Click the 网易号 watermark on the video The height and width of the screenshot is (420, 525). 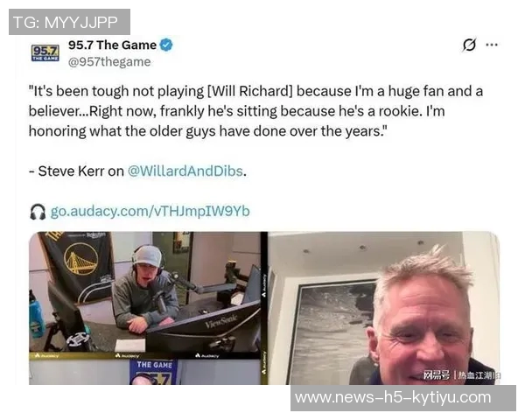[436, 375]
